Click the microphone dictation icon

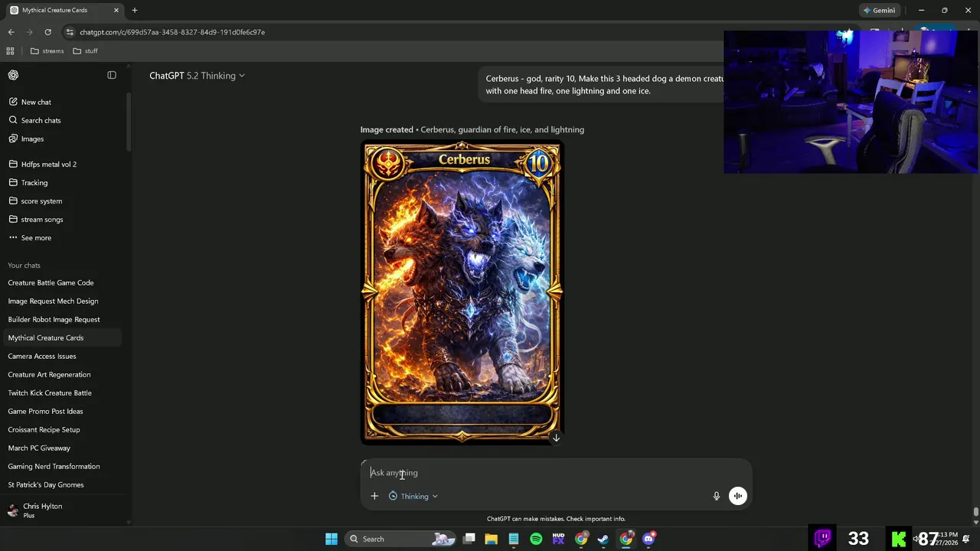pyautogui.click(x=717, y=496)
